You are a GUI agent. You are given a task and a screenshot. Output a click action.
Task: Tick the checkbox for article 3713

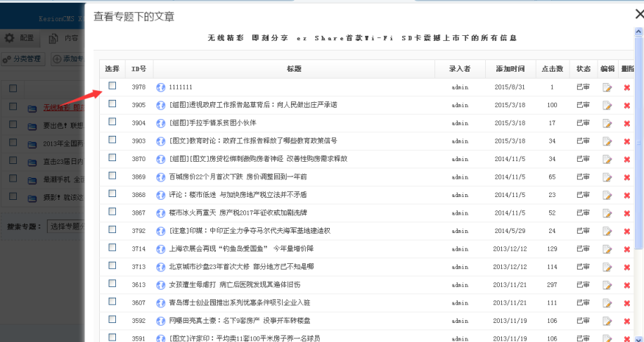112,266
